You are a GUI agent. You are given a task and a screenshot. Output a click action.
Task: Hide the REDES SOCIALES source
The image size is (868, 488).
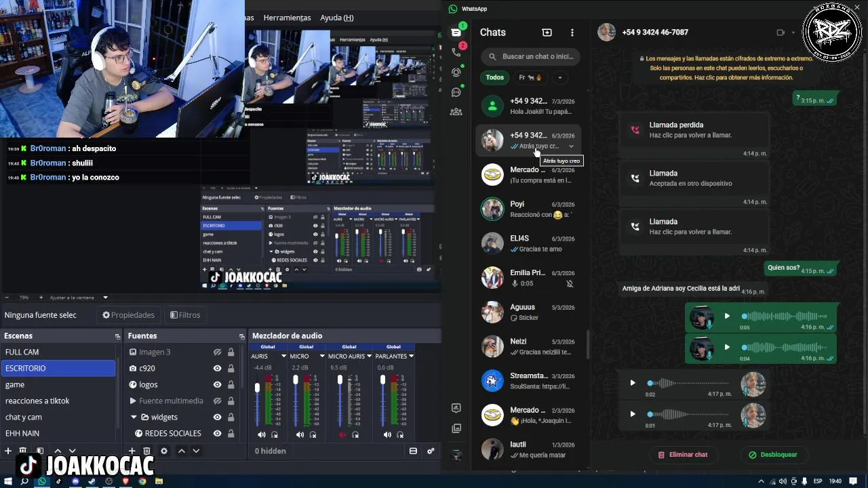tap(217, 433)
